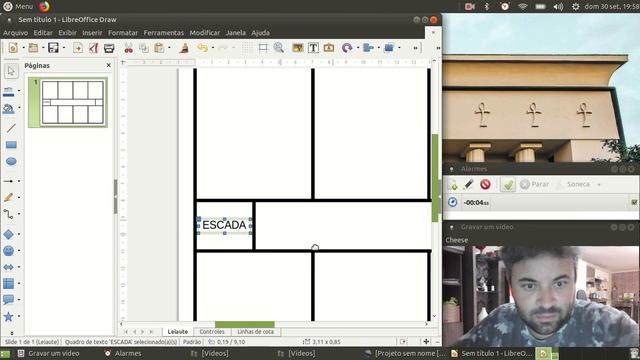Click the Insert special character icon

pos(329,48)
